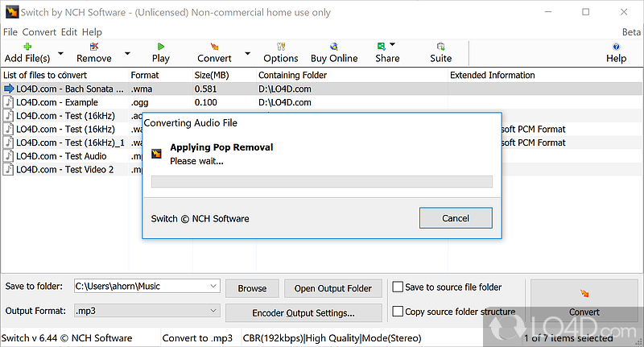Click the Open Output Folder button

[332, 288]
